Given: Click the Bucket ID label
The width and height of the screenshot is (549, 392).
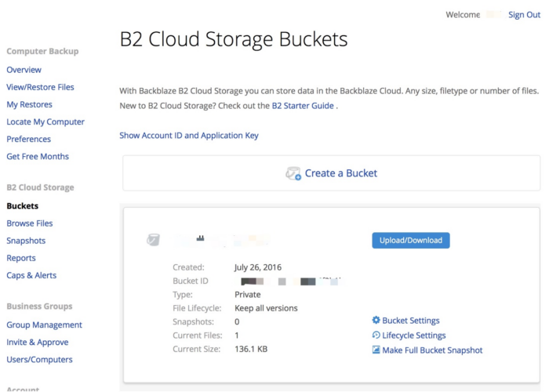Looking at the screenshot, I should point(191,281).
